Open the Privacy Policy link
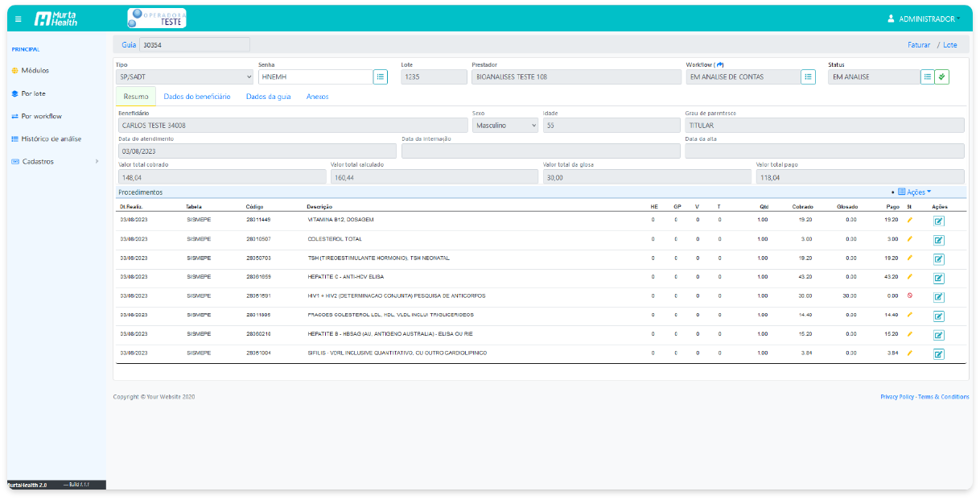The image size is (980, 500). click(897, 397)
